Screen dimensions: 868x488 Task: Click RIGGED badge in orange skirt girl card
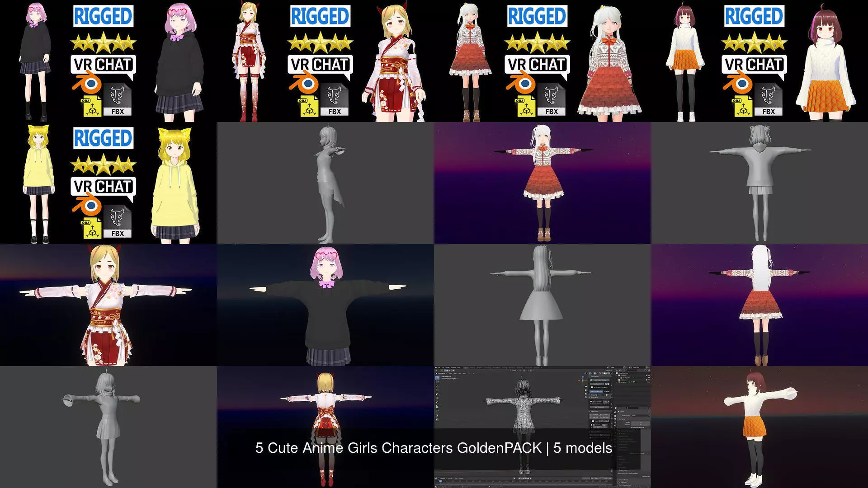(755, 17)
